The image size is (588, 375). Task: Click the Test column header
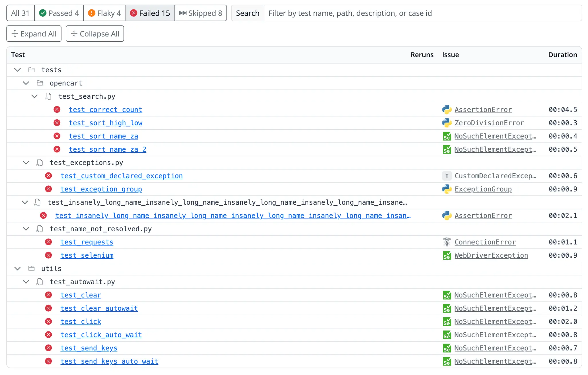18,55
